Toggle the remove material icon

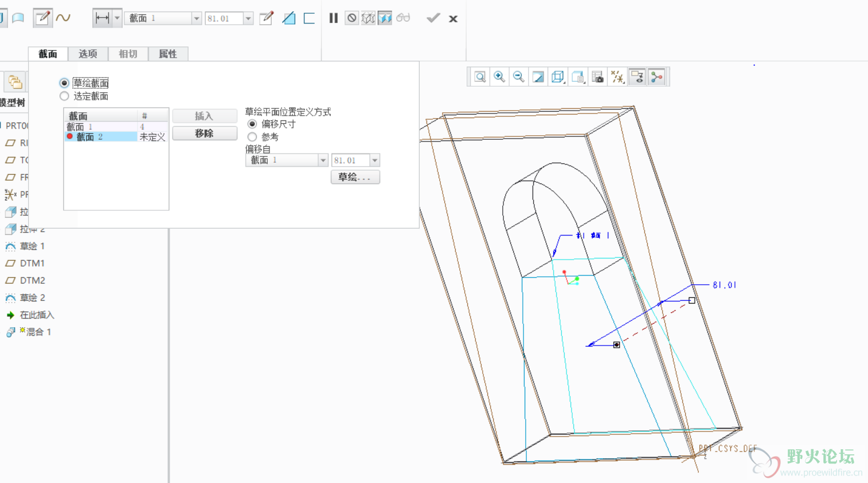tap(289, 18)
